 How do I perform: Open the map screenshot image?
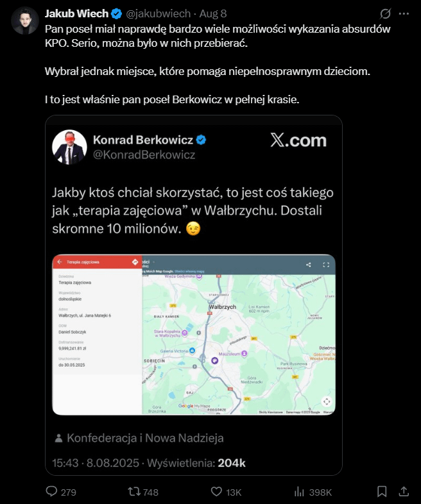pyautogui.click(x=194, y=334)
